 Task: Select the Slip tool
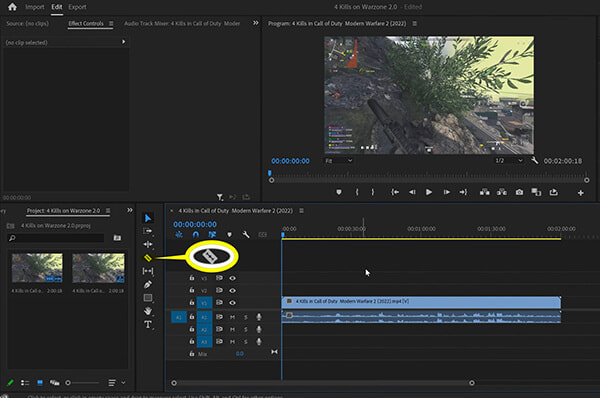(x=148, y=271)
